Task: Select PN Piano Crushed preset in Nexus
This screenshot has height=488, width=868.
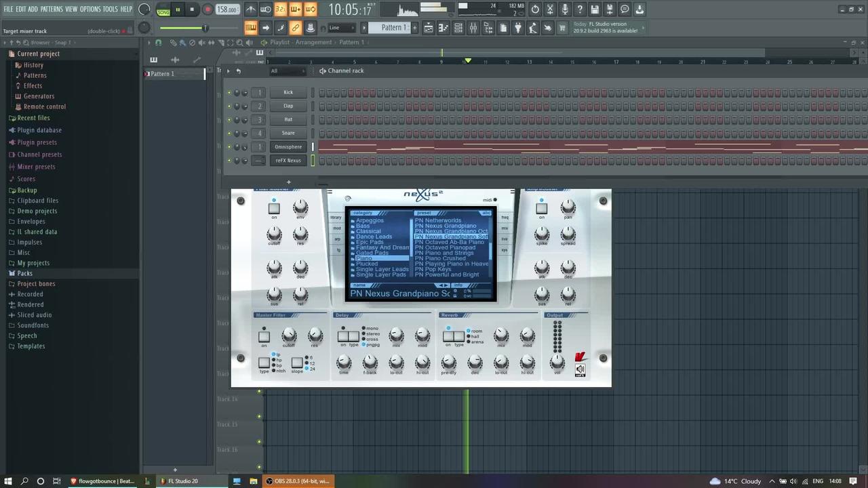Action: [x=440, y=258]
